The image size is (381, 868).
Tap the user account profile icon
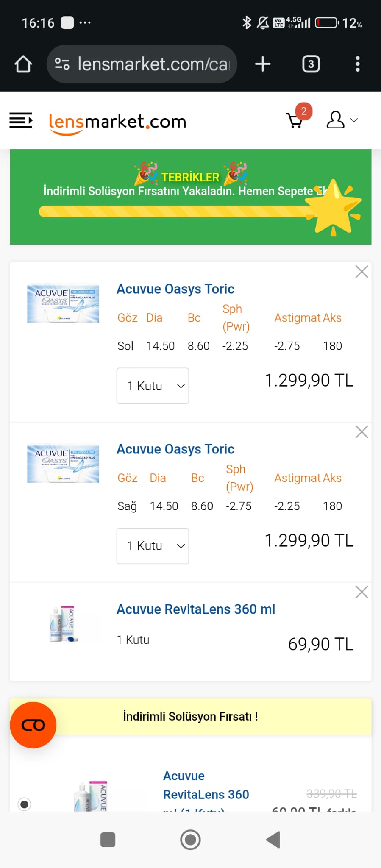point(335,120)
